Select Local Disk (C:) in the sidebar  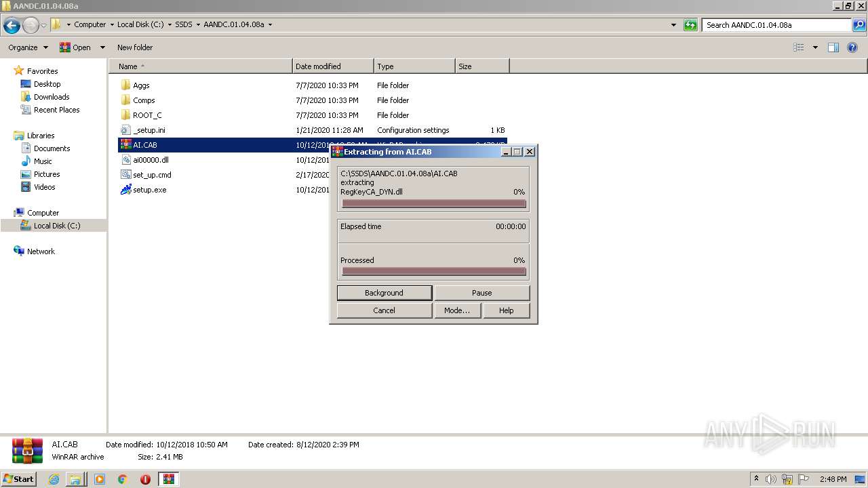(x=57, y=226)
